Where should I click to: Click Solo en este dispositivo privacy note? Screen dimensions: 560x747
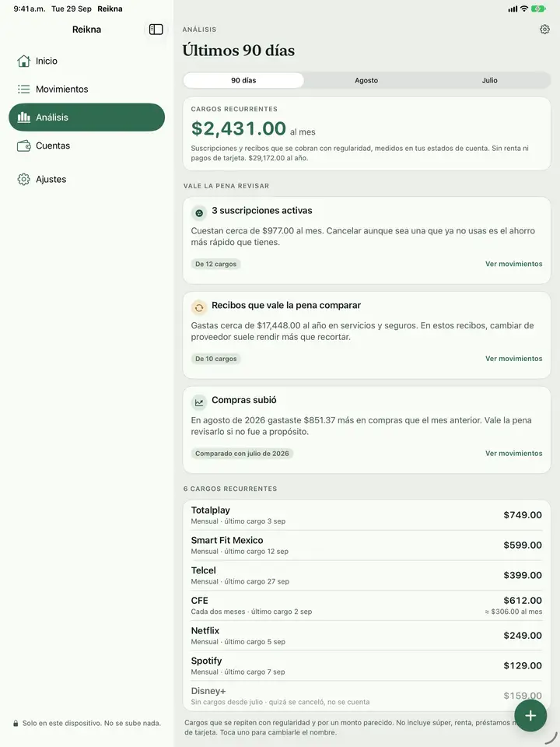[92, 723]
